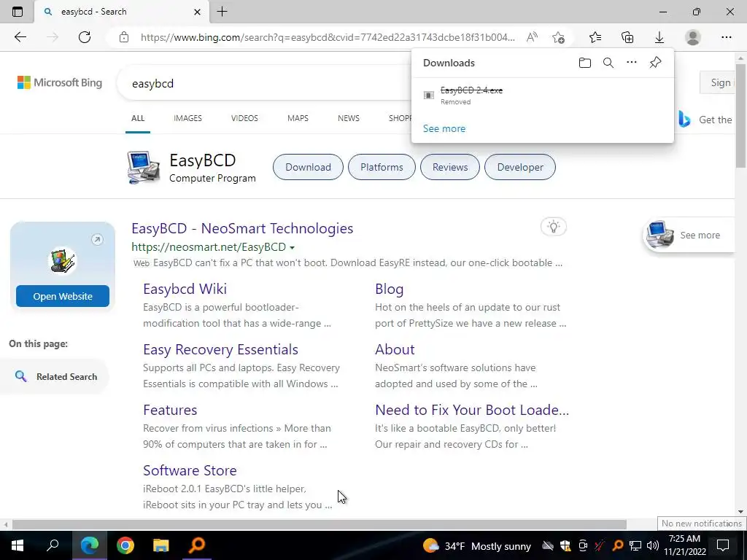This screenshot has height=560, width=747.
Task: Click the orange magnifier taskbar app
Action: point(197,545)
